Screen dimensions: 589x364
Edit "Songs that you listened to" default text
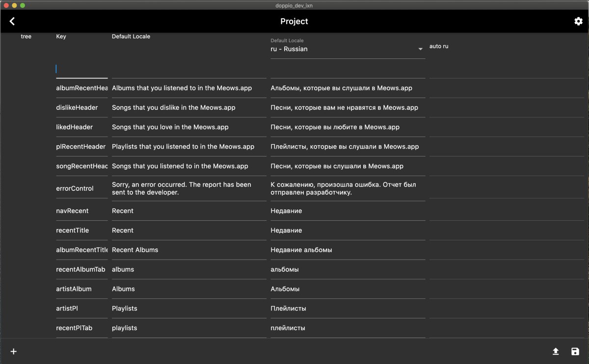(x=189, y=166)
